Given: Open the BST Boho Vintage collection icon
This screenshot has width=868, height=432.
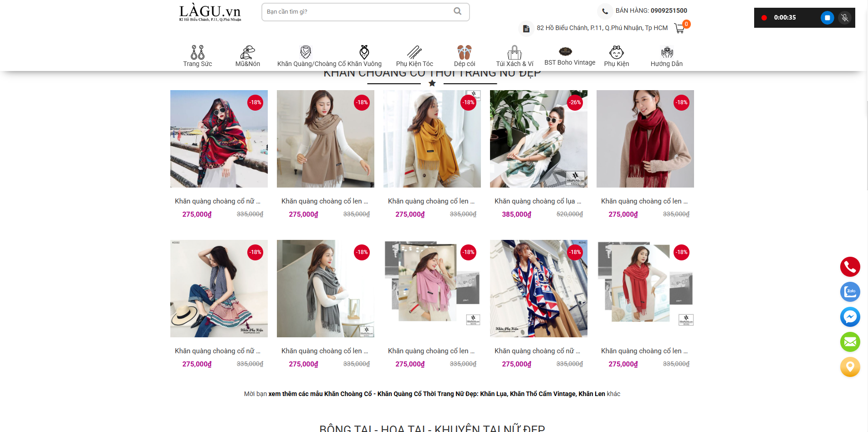Looking at the screenshot, I should pyautogui.click(x=565, y=51).
